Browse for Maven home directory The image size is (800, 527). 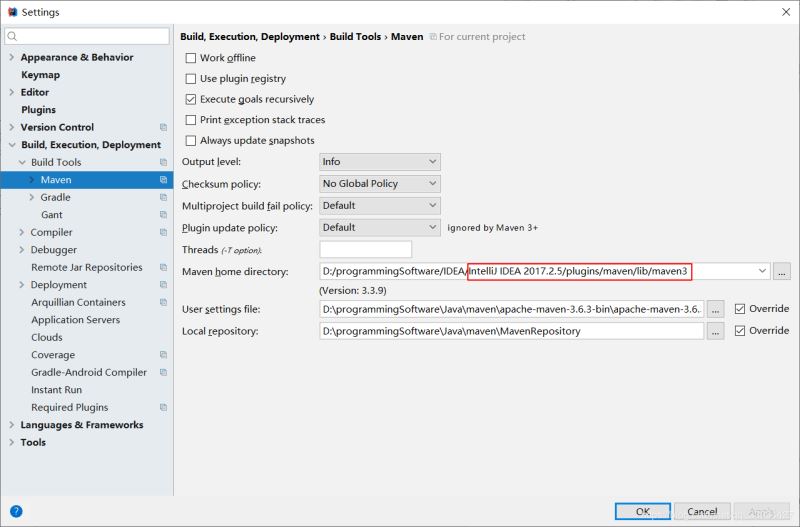(782, 271)
